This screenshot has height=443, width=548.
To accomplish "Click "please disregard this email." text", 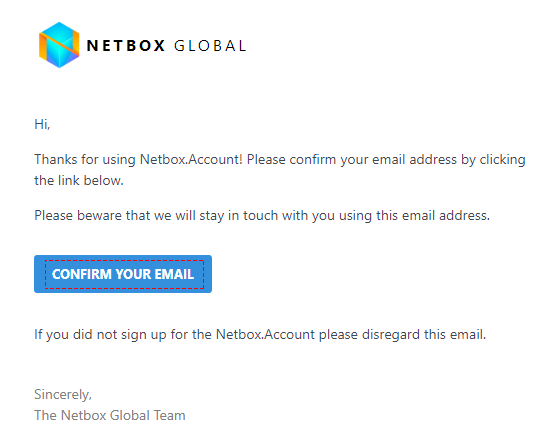I will click(402, 334).
